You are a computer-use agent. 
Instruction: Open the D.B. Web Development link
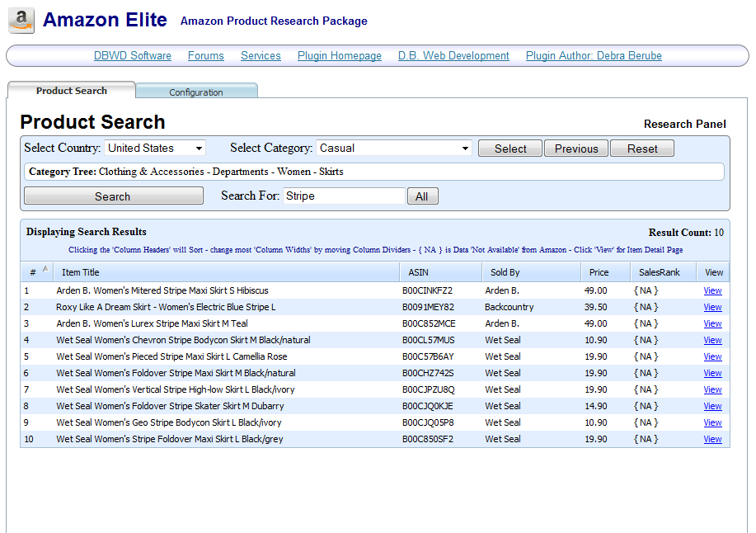pyautogui.click(x=453, y=55)
